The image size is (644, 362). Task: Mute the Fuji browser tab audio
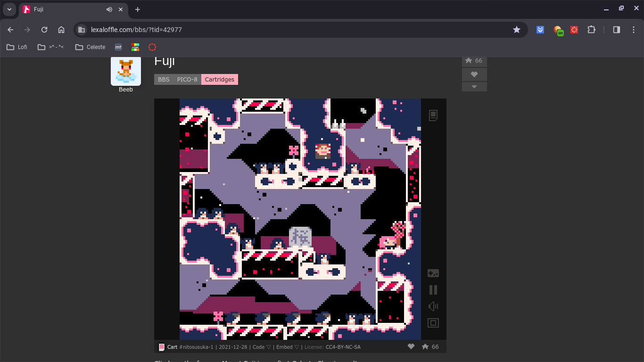[x=109, y=9]
